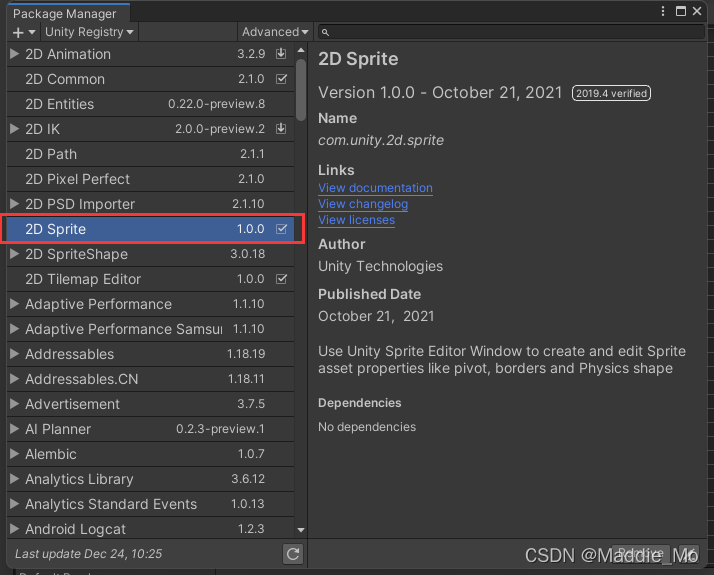
Task: Expand the Alembic versions
Action: pyautogui.click(x=14, y=454)
